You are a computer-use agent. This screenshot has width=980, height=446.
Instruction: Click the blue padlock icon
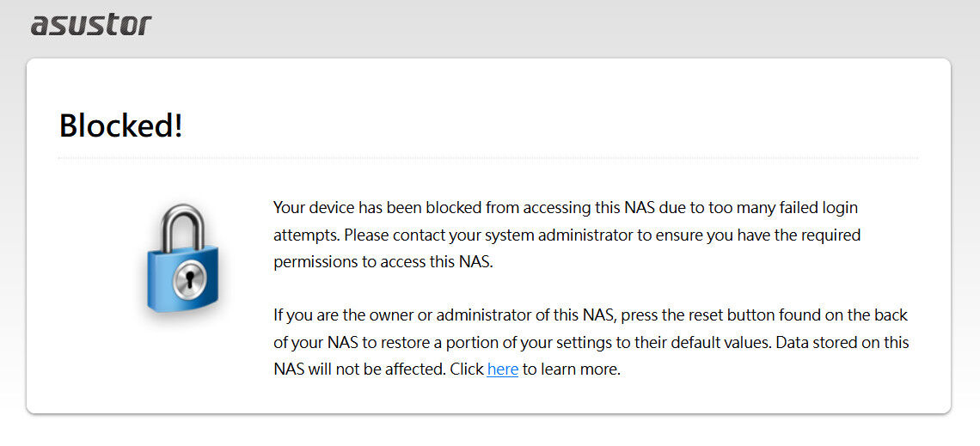pos(181,260)
